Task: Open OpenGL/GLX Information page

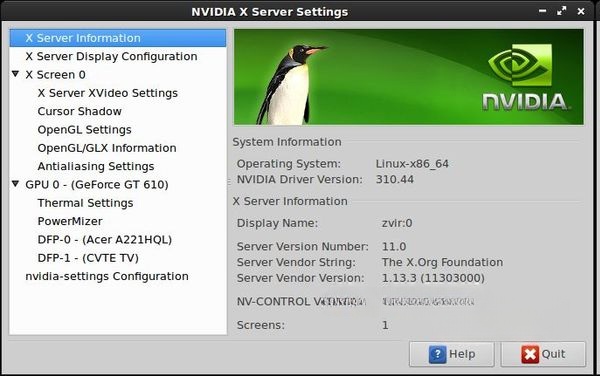Action: (107, 148)
